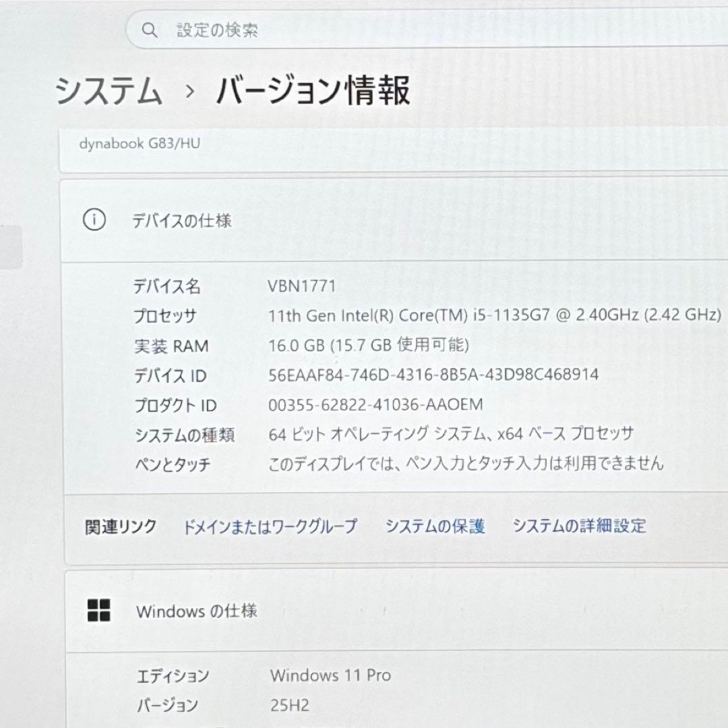Click the info icon beside デバイスの仕様

click(x=94, y=220)
